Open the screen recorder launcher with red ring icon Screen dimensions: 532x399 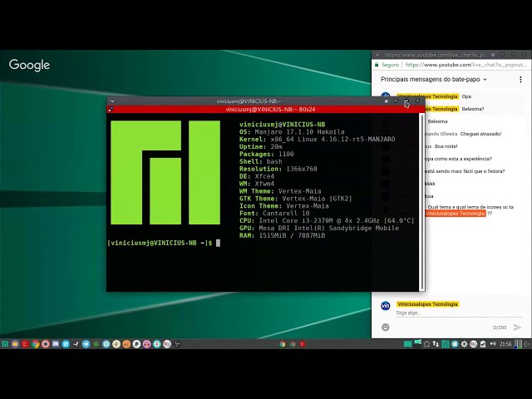[x=46, y=344]
